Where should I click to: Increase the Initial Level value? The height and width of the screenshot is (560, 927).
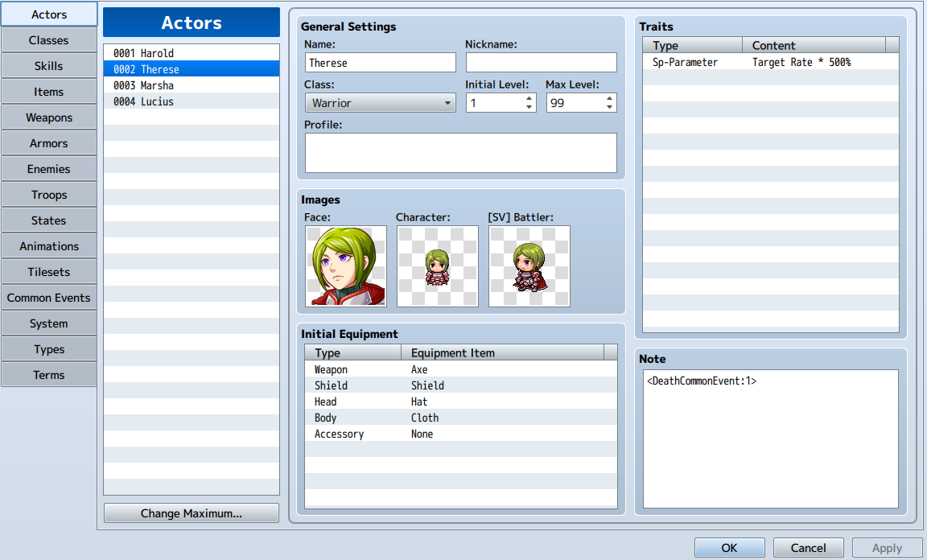(x=529, y=98)
